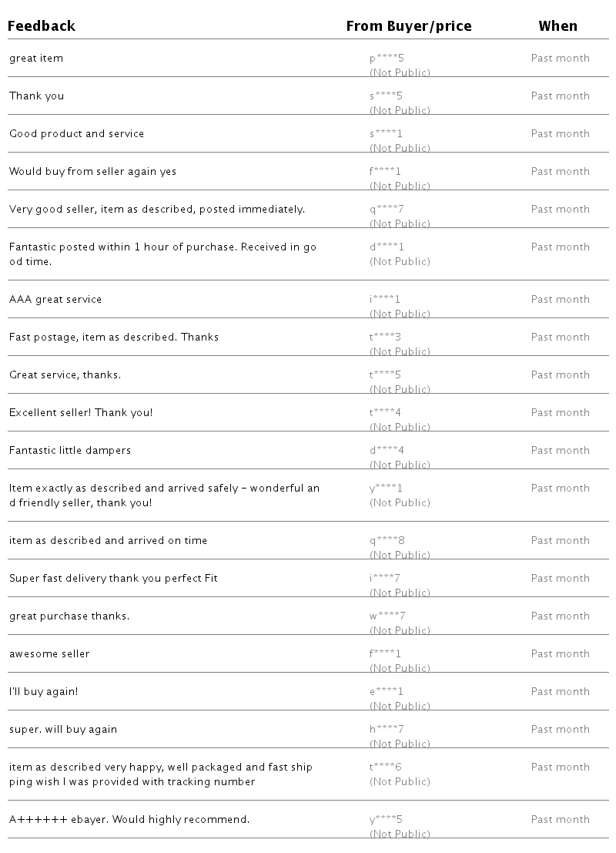The height and width of the screenshot is (853, 616).
Task: Click the From Buyer/price column header
Action: point(409,25)
